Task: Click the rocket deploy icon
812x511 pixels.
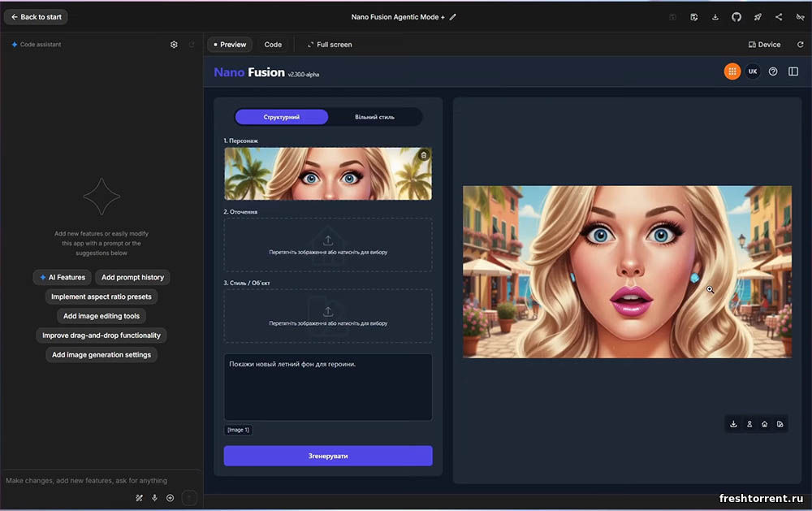Action: click(758, 17)
